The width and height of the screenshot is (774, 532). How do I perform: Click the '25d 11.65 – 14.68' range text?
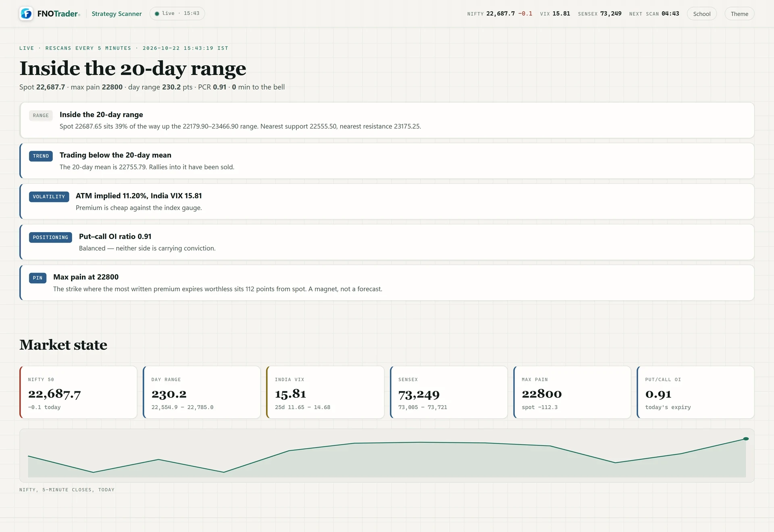(302, 407)
